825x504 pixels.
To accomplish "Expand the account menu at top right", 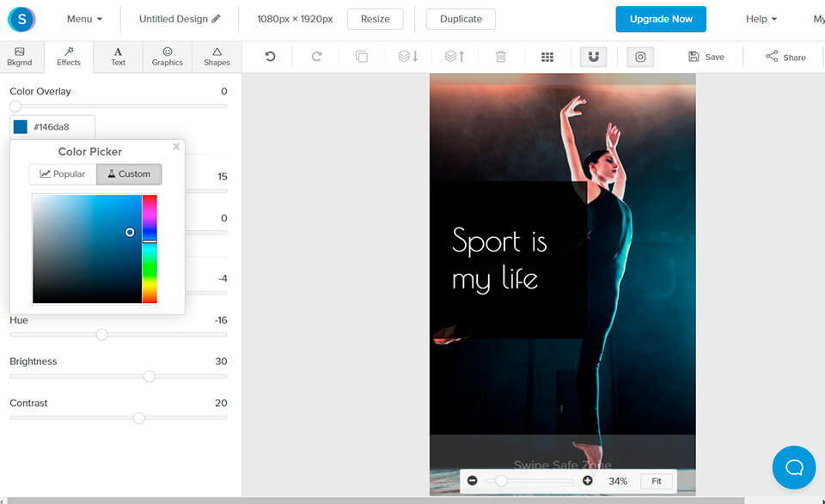I will point(817,18).
